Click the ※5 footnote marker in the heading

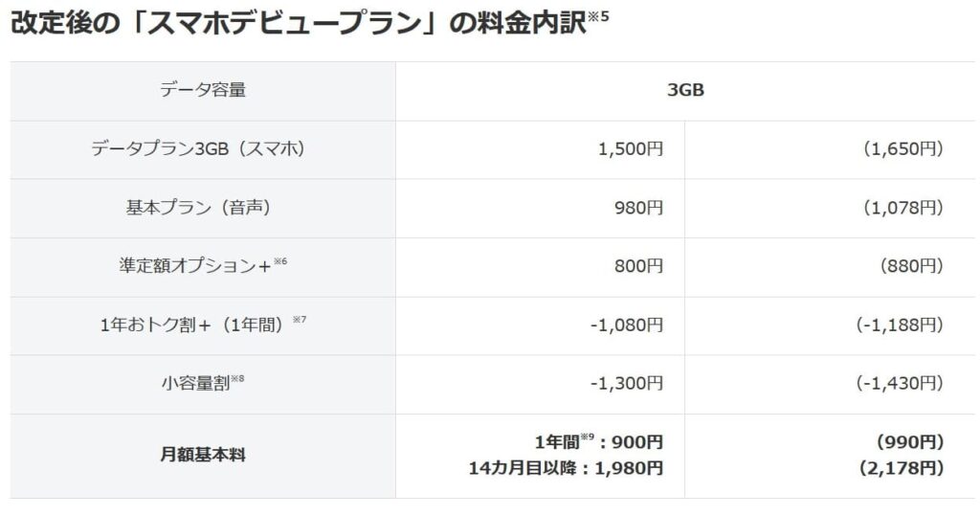[597, 16]
